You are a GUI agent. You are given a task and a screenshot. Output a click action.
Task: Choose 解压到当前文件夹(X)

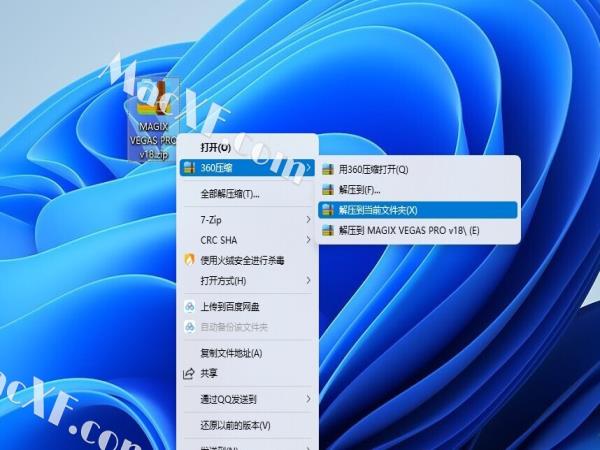coord(417,210)
